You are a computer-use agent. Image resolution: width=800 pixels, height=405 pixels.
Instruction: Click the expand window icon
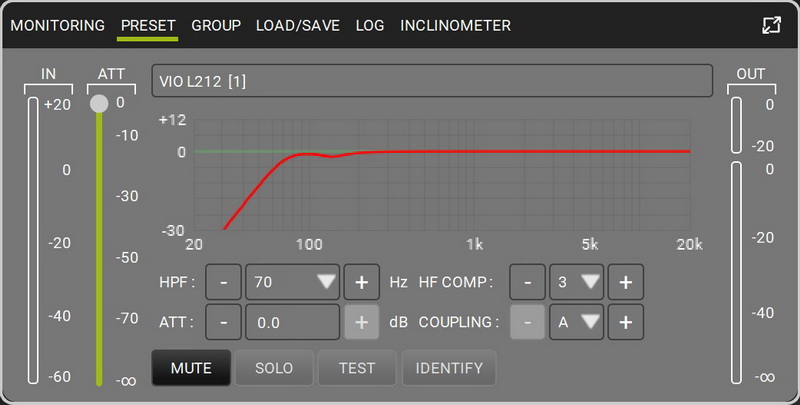[771, 25]
